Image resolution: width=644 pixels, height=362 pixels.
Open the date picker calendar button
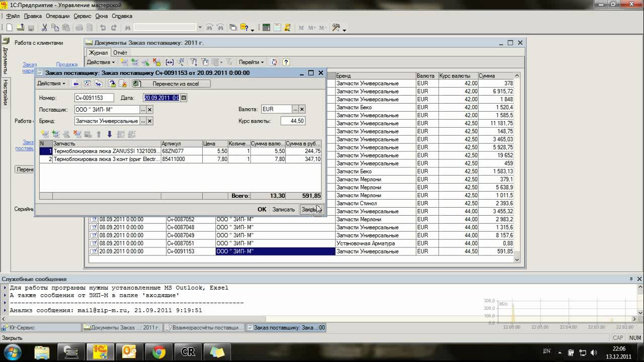tap(184, 98)
